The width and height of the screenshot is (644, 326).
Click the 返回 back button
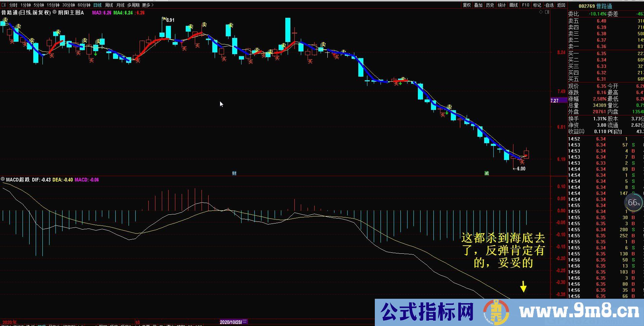coord(561,5)
